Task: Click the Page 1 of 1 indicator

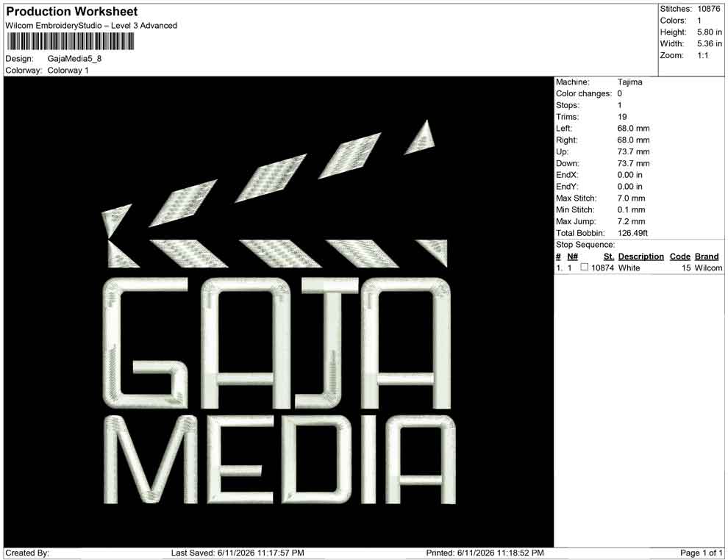Action: [702, 553]
